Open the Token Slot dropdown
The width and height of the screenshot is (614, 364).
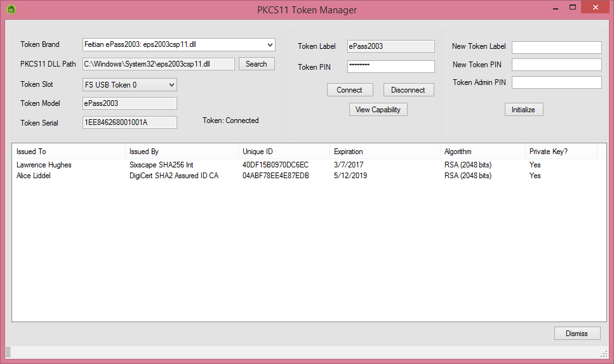click(x=130, y=85)
